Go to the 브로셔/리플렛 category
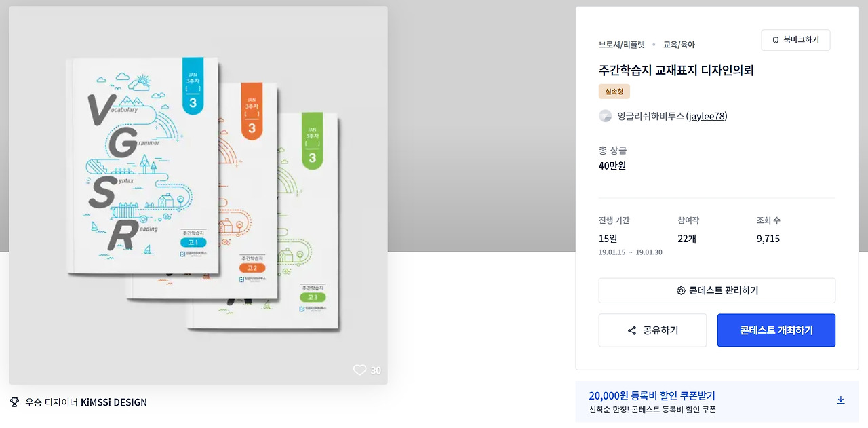Screen dimensions: 868x428 click(x=622, y=45)
